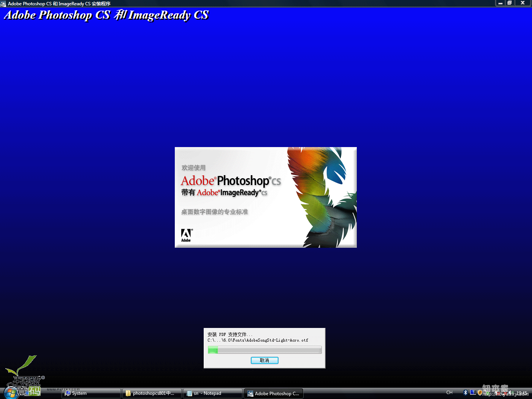Click the Bluetooth tray icon
The height and width of the screenshot is (399, 532).
pyautogui.click(x=465, y=393)
